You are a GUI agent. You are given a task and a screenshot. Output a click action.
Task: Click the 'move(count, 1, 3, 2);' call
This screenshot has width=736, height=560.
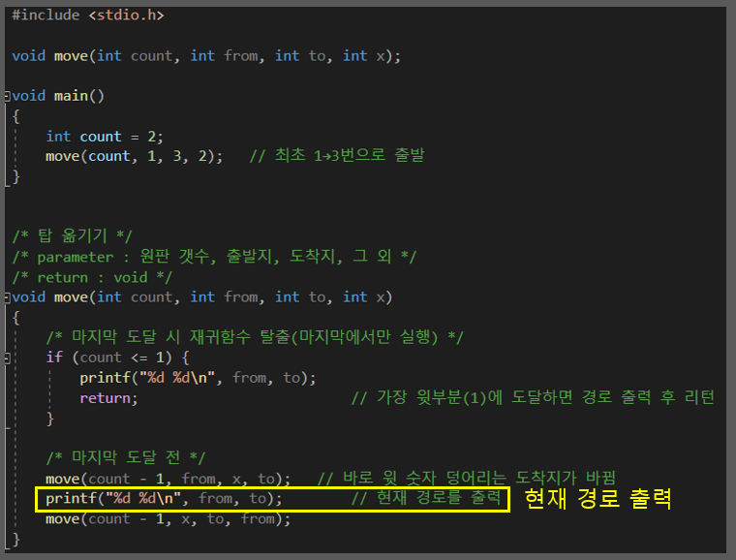pyautogui.click(x=135, y=156)
